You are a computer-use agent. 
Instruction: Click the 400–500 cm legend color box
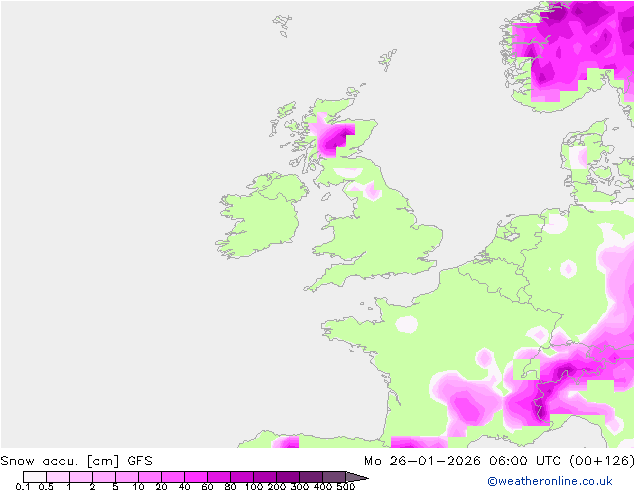[334, 477]
